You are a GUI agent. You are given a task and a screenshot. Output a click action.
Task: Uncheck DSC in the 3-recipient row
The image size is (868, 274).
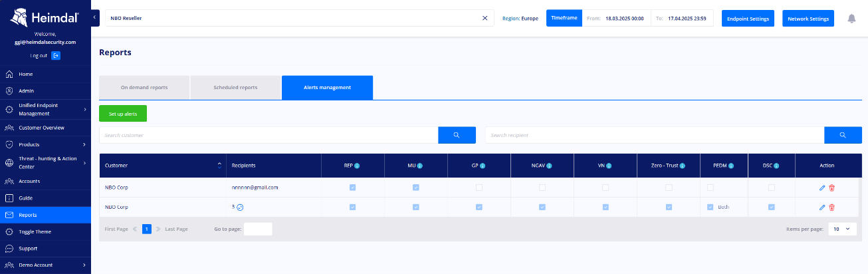(x=771, y=207)
